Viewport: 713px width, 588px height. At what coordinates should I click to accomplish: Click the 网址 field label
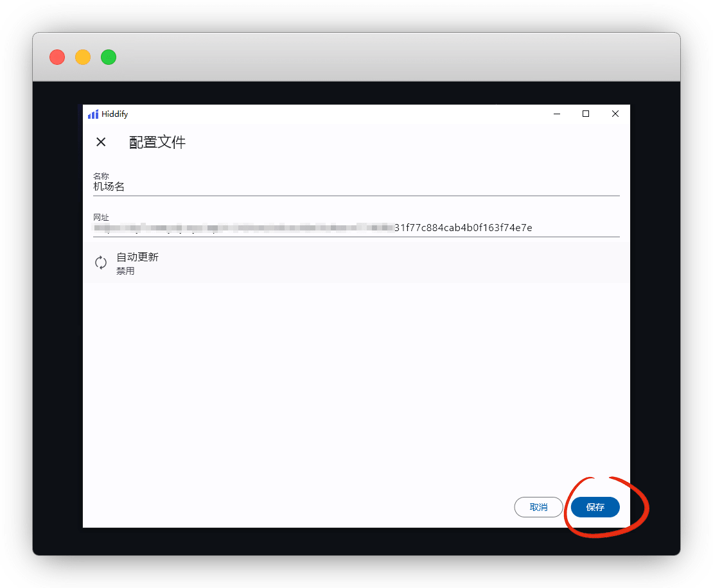tap(101, 218)
